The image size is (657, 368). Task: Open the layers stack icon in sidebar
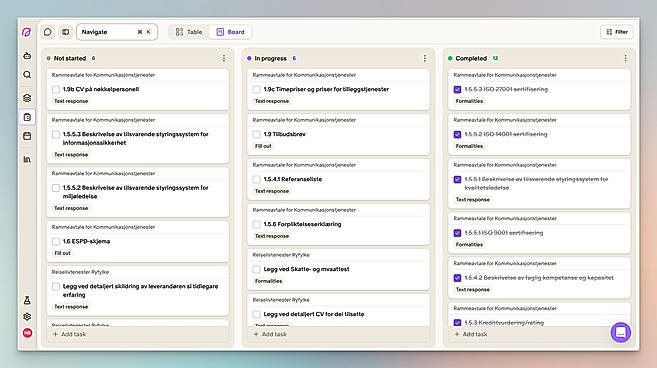click(27, 98)
